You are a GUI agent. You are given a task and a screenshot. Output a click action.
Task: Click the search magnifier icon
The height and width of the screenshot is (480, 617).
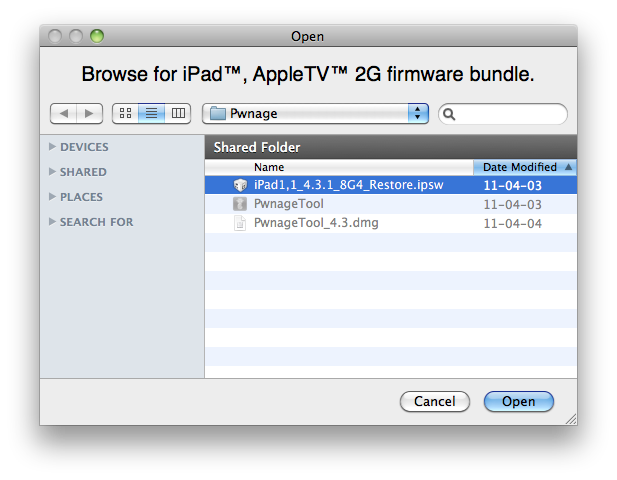point(451,115)
